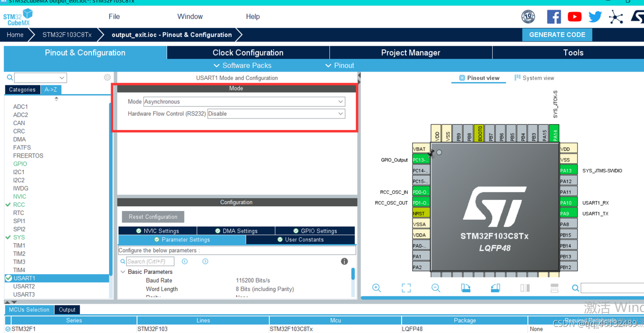Open the NVIC Settings tab
Screen dimensions: 644x333
tap(157, 231)
